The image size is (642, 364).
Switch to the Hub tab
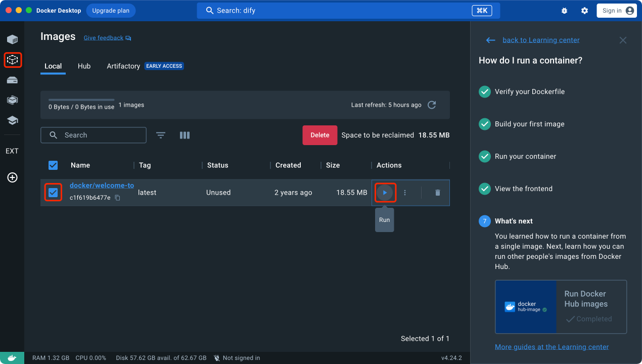pos(84,66)
